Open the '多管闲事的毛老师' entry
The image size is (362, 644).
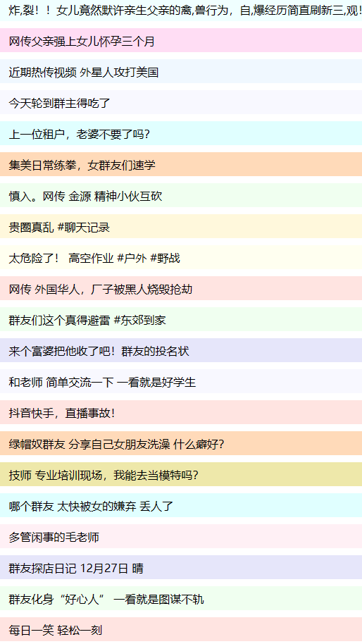[181, 537]
